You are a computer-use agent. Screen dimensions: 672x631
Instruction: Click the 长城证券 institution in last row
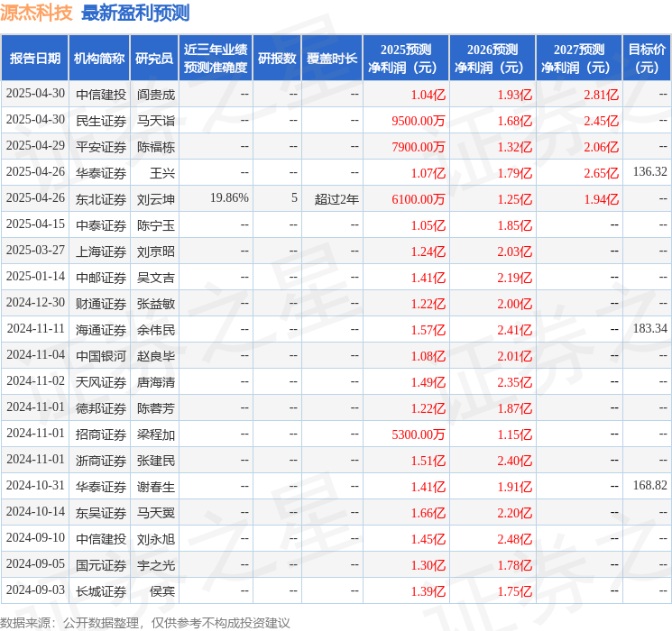click(x=101, y=590)
